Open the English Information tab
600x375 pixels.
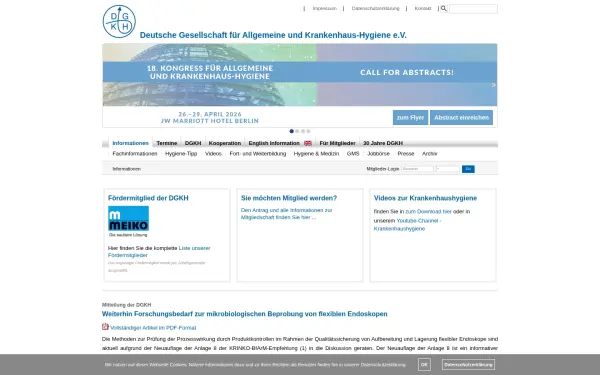click(274, 143)
